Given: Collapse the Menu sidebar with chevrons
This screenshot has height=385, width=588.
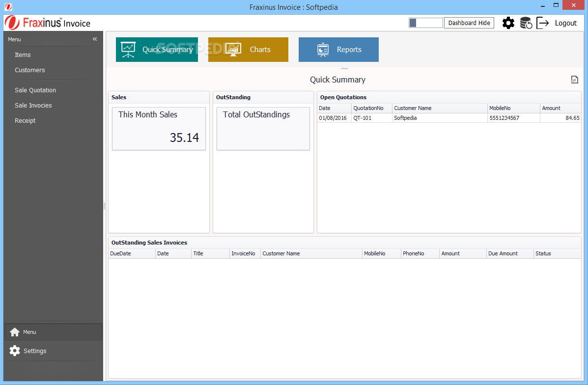Looking at the screenshot, I should [x=95, y=39].
